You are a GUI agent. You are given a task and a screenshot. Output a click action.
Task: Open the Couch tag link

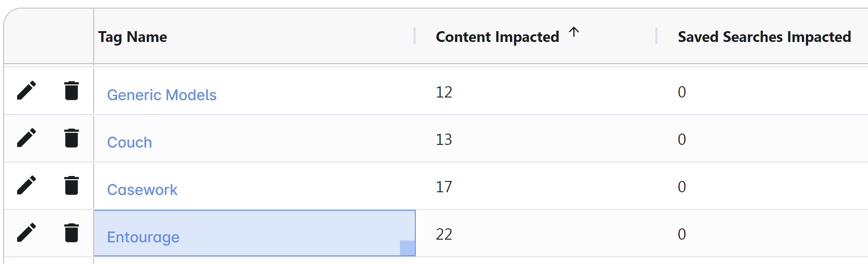pyautogui.click(x=129, y=142)
